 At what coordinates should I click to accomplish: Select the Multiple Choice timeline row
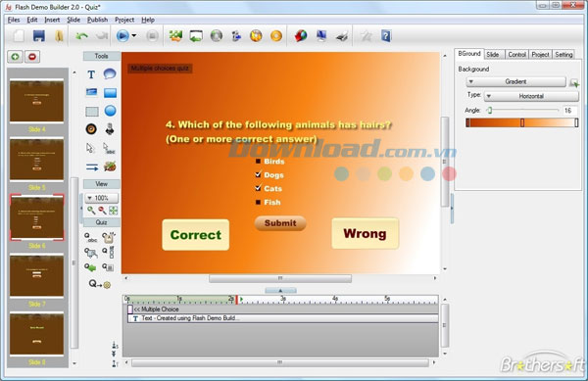click(x=282, y=310)
